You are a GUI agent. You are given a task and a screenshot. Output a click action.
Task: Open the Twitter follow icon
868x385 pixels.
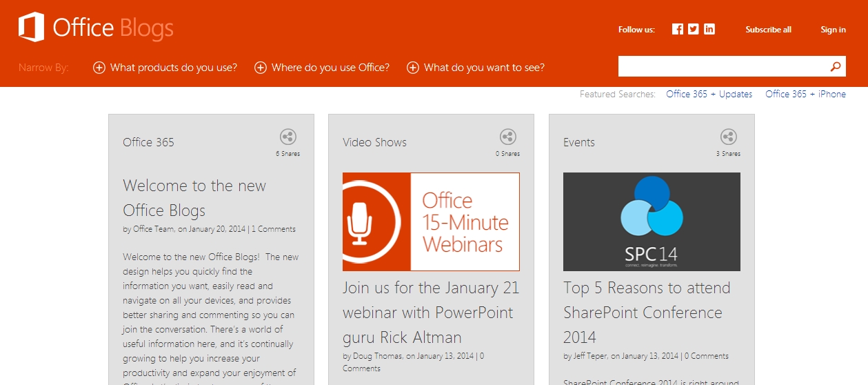tap(694, 29)
